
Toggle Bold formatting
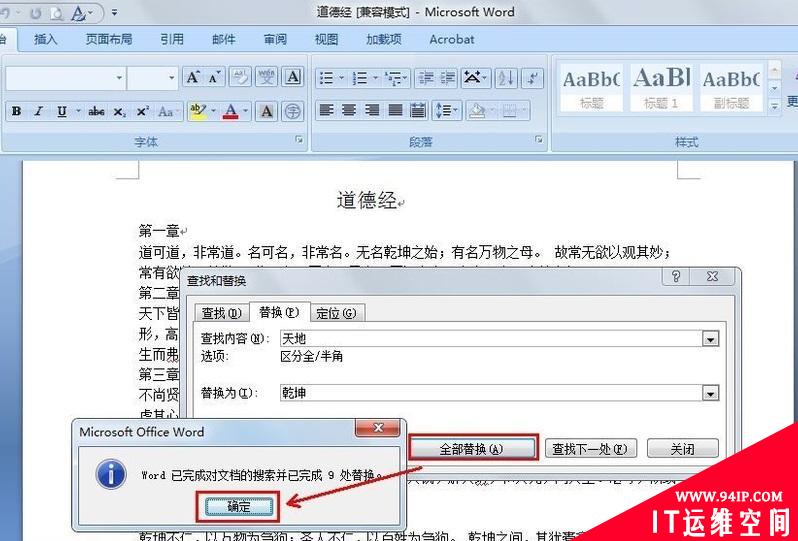17,111
